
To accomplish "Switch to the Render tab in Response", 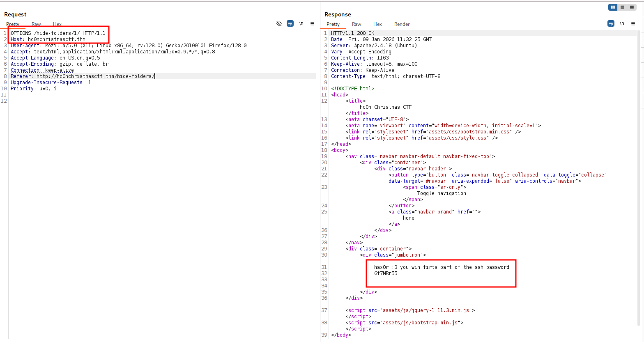I will (402, 24).
